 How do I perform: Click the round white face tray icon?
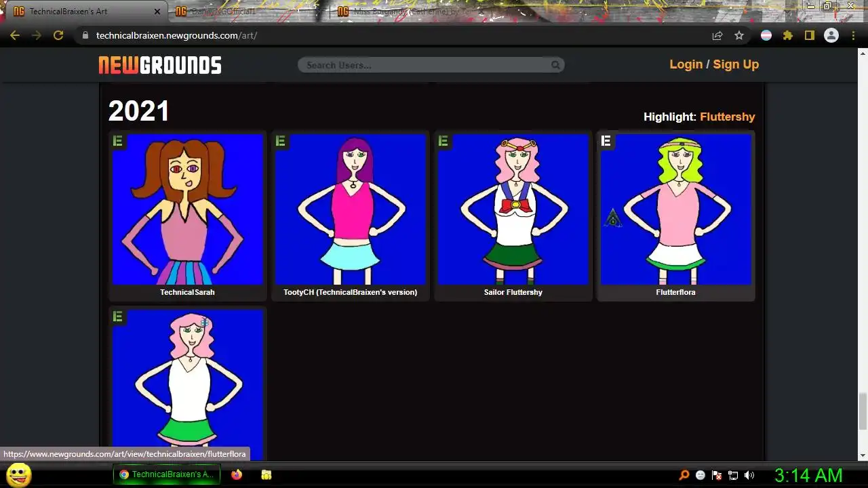(701, 475)
